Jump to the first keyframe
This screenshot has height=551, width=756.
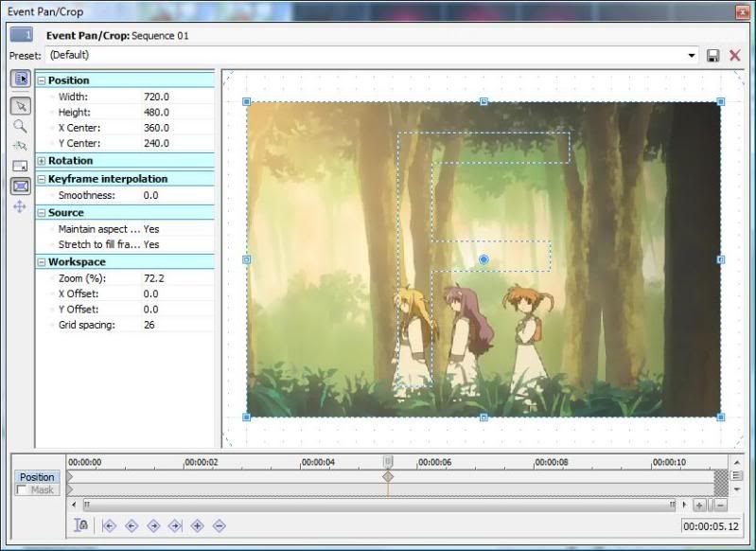pyautogui.click(x=109, y=525)
